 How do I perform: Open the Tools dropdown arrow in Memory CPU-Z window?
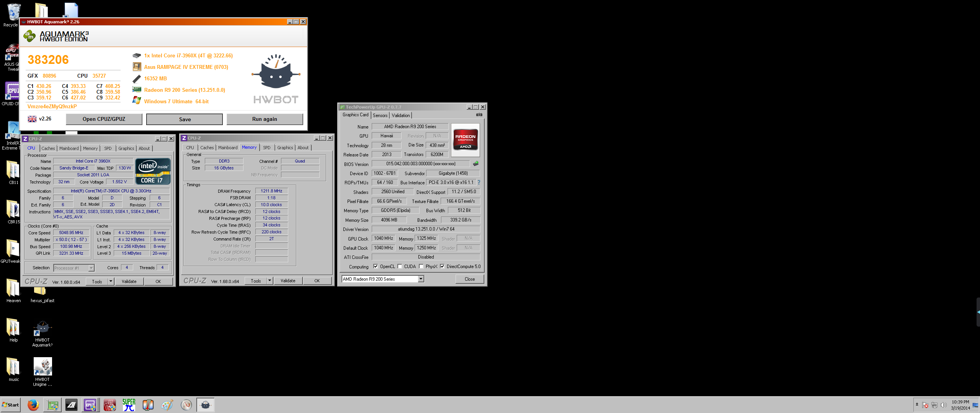pyautogui.click(x=269, y=281)
